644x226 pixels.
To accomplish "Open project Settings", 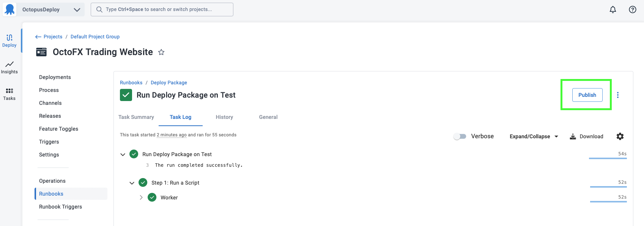I will (49, 155).
